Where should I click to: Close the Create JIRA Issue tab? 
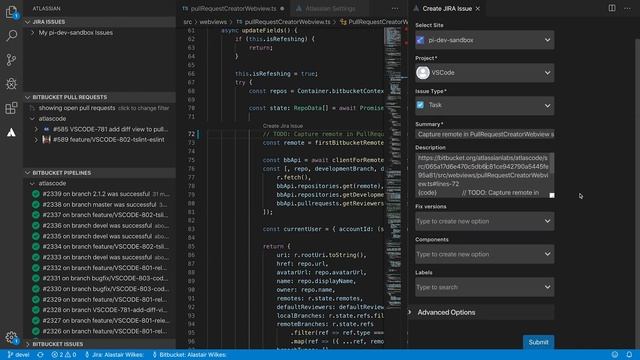click(478, 9)
